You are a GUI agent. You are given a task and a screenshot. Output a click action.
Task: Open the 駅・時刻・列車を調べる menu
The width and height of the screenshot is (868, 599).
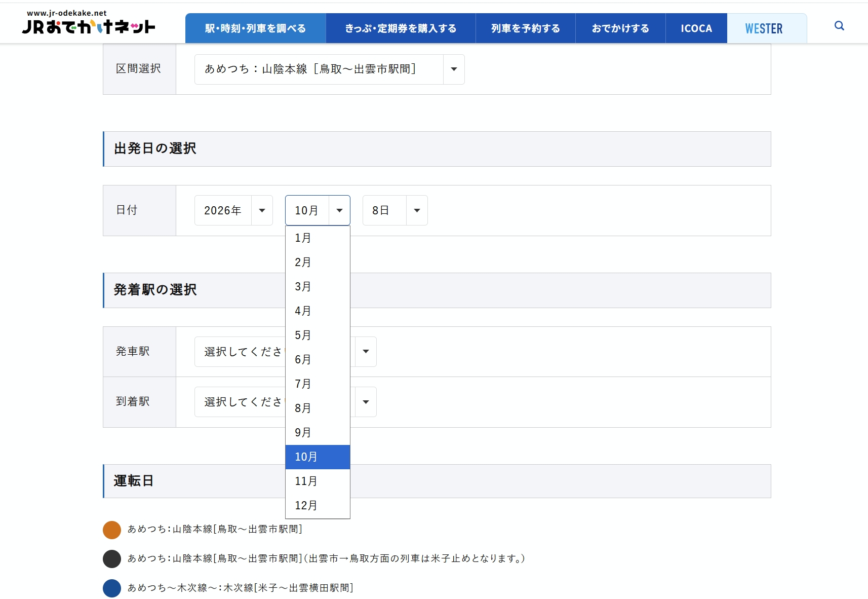255,28
